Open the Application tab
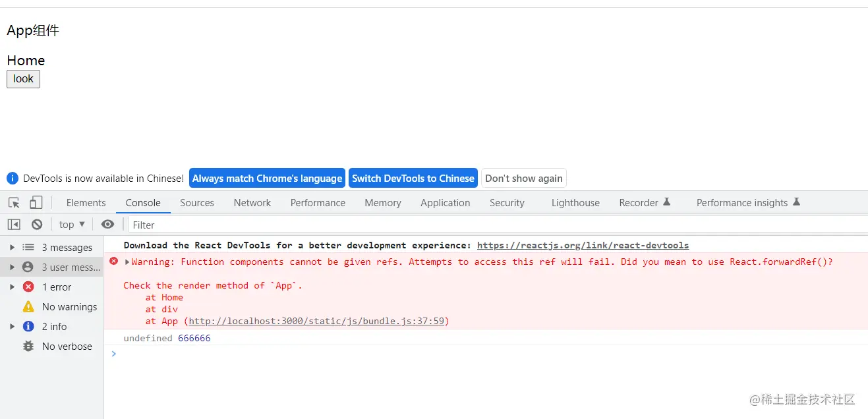Screen dimensions: 868x419 446,203
